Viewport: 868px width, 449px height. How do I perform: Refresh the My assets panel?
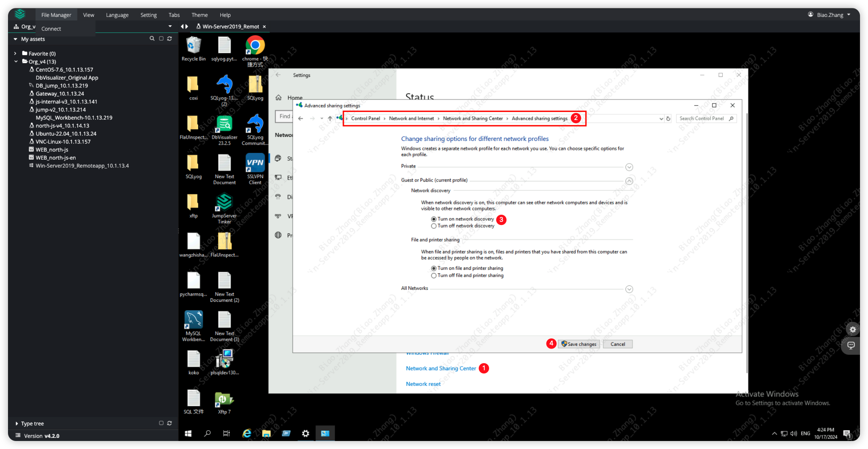coord(169,39)
